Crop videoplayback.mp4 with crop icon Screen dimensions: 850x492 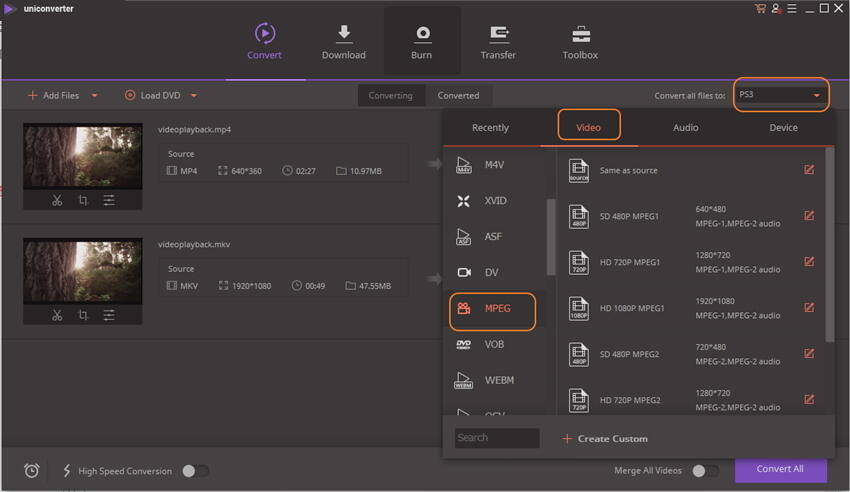[83, 200]
